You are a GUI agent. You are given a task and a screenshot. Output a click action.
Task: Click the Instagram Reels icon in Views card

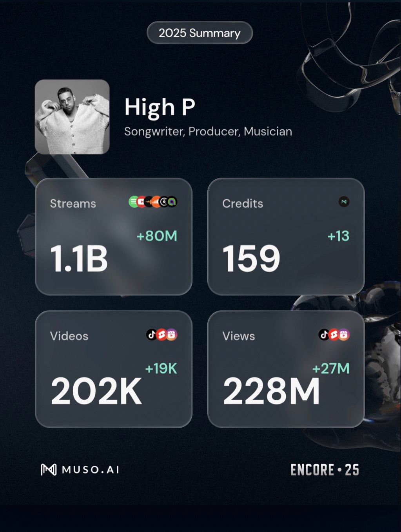point(344,334)
